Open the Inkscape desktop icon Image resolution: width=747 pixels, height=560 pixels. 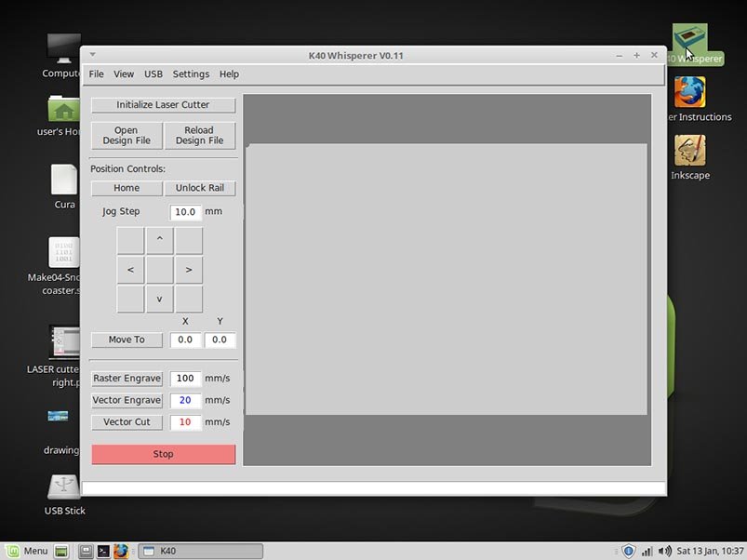pyautogui.click(x=689, y=152)
